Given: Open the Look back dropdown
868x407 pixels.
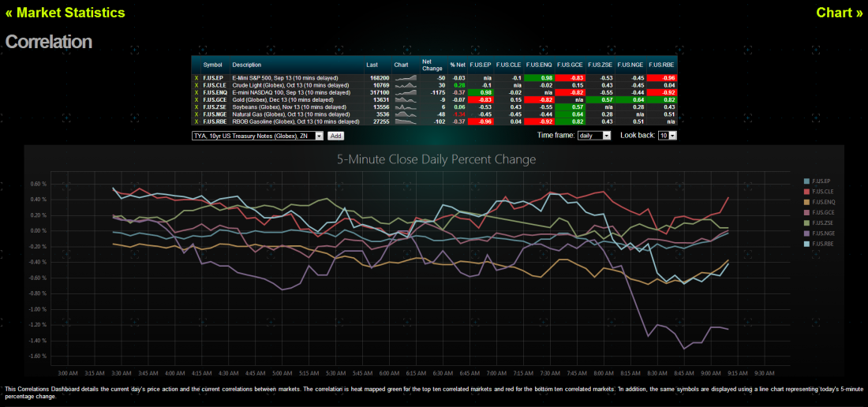Looking at the screenshot, I should pyautogui.click(x=668, y=136).
